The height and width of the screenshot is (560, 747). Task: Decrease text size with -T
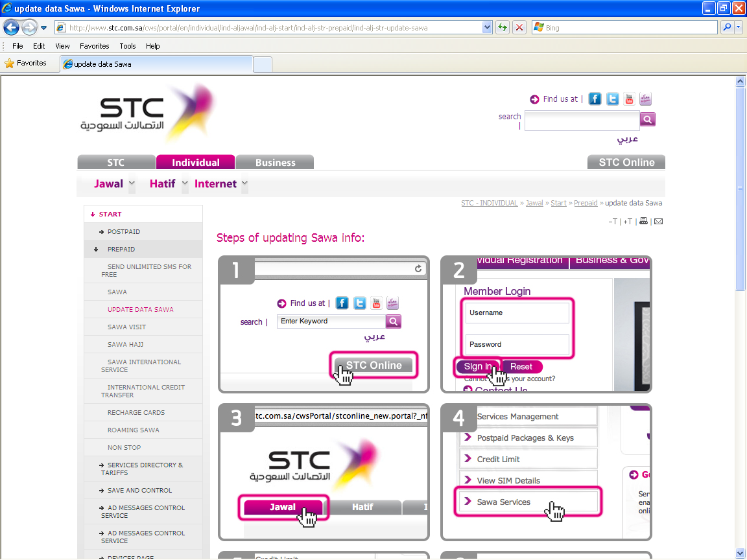(x=613, y=222)
